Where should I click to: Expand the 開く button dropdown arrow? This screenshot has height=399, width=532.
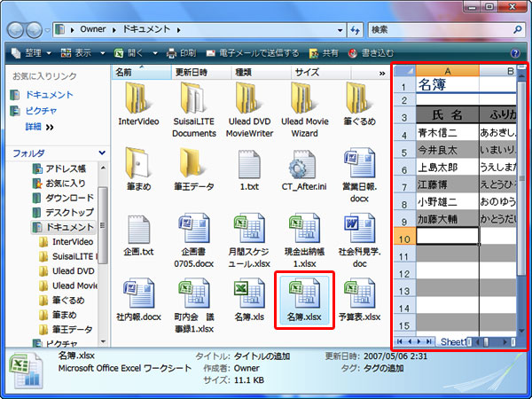pyautogui.click(x=155, y=53)
